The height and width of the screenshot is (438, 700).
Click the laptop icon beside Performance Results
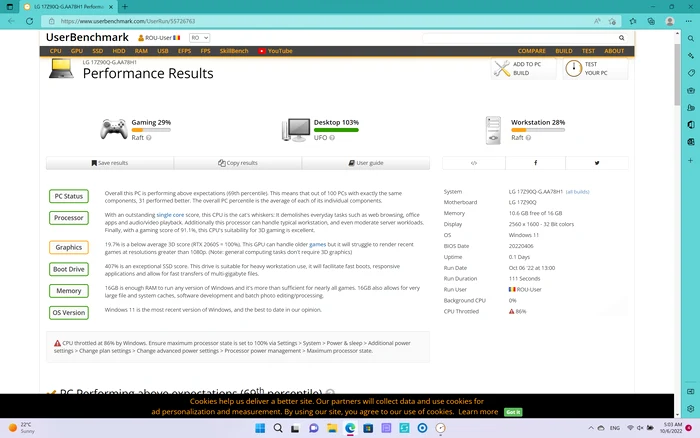click(x=61, y=69)
